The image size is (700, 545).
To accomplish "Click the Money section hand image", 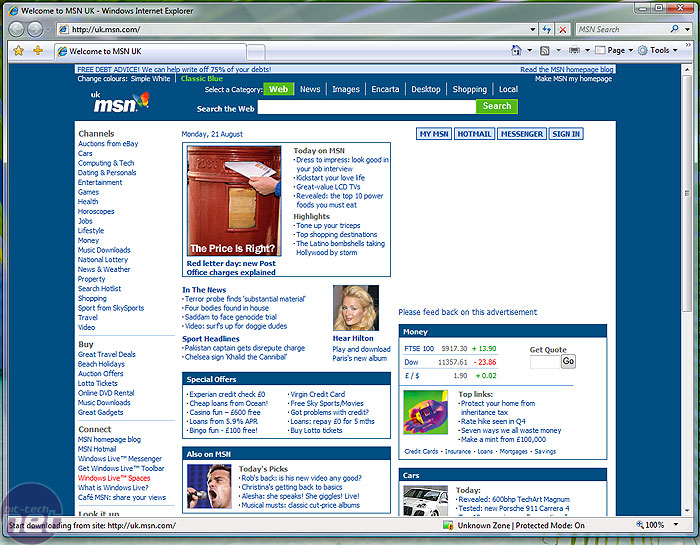I will coord(425,412).
